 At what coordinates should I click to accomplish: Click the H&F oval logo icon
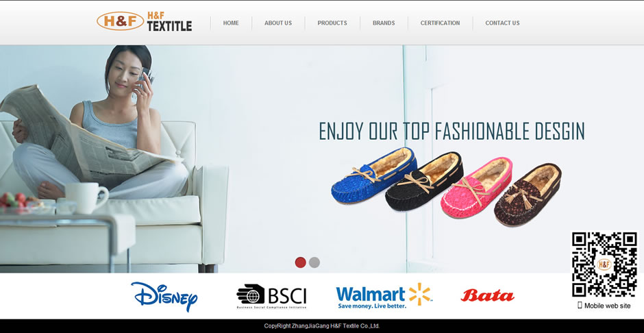[120, 21]
